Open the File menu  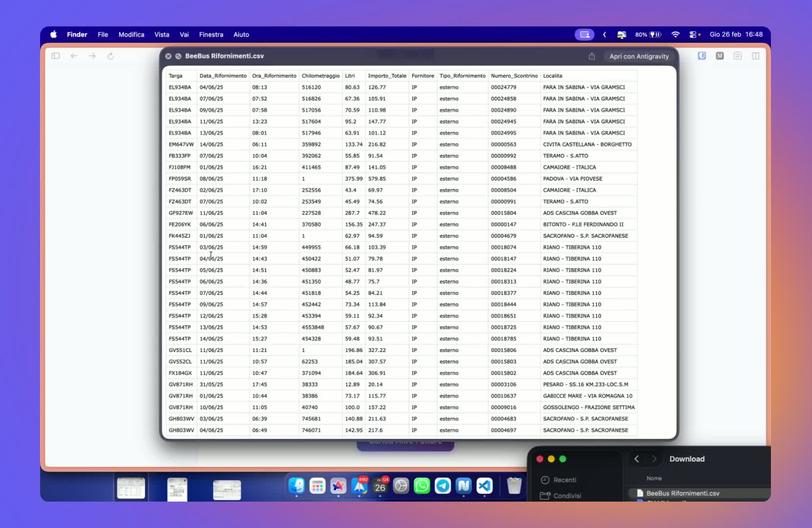click(x=103, y=34)
